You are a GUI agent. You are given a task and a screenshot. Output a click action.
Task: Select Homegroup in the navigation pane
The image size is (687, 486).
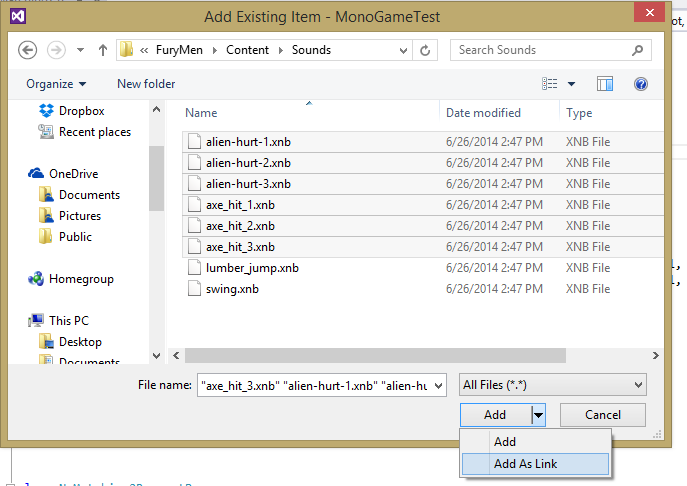(80, 279)
